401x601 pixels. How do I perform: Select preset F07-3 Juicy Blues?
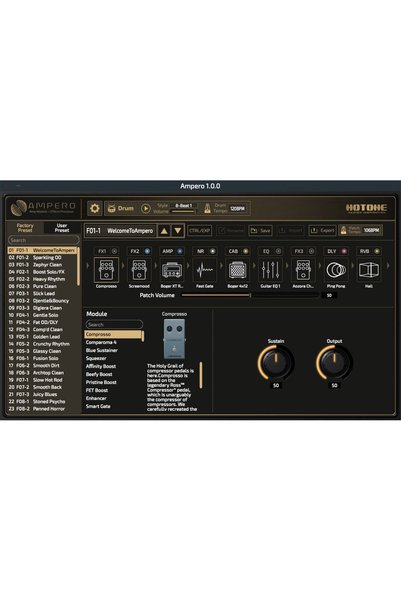tap(42, 394)
